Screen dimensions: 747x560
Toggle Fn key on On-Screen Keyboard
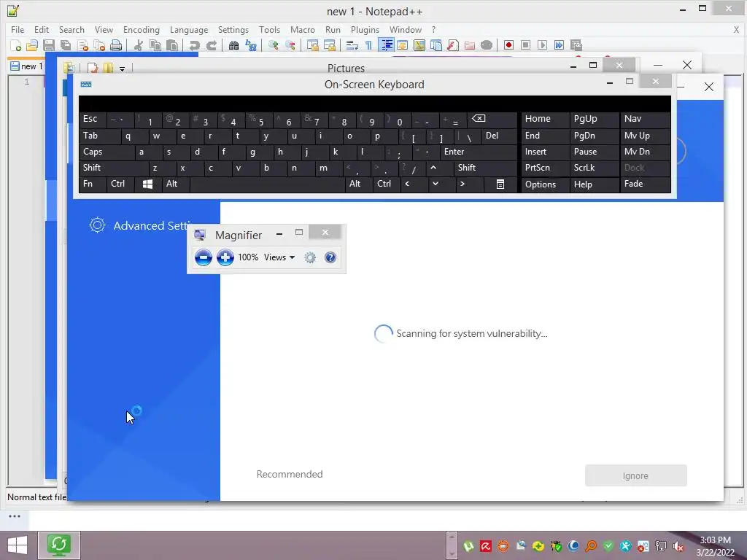pyautogui.click(x=93, y=184)
